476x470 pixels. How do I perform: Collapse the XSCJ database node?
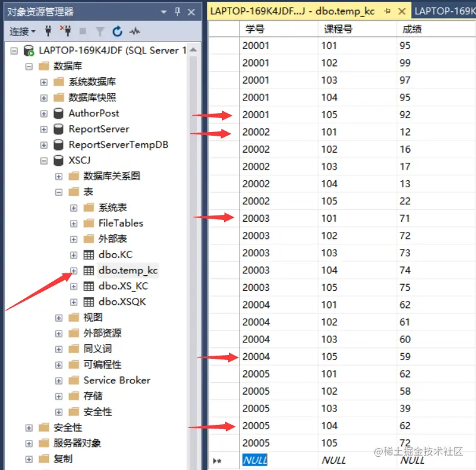tap(44, 161)
